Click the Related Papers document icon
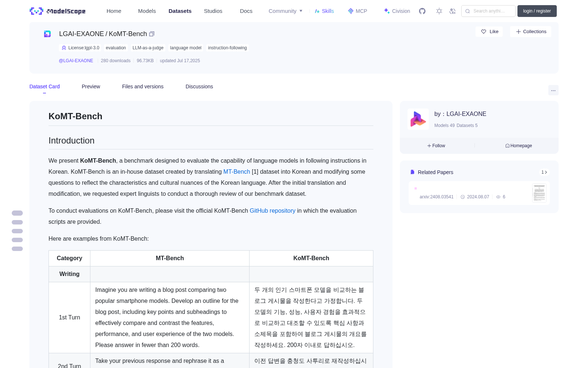This screenshot has height=368, width=588. click(x=412, y=172)
